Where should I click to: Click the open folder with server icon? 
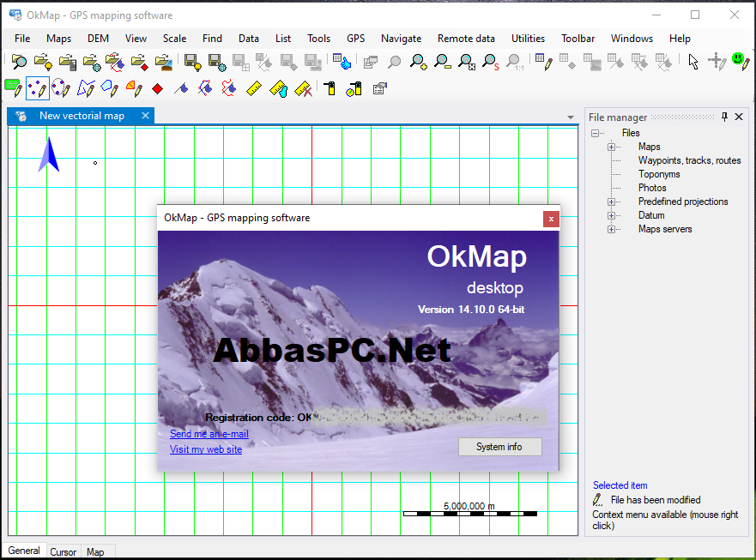point(68,62)
